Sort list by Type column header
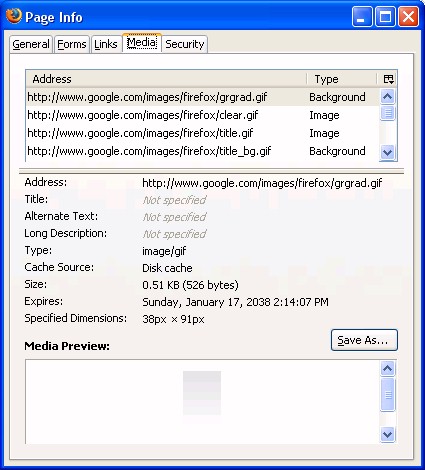 coord(342,79)
